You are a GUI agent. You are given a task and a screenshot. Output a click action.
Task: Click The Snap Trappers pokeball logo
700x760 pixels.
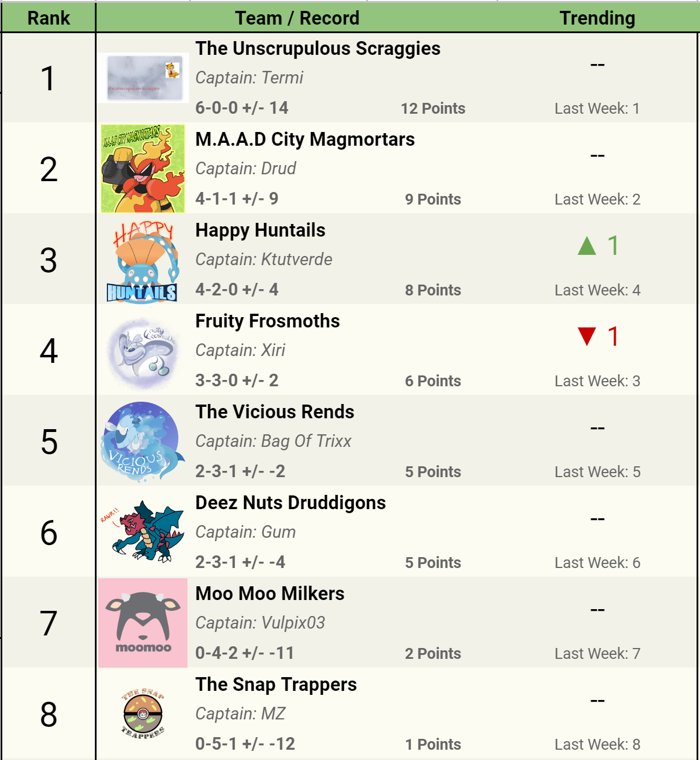pos(143,713)
